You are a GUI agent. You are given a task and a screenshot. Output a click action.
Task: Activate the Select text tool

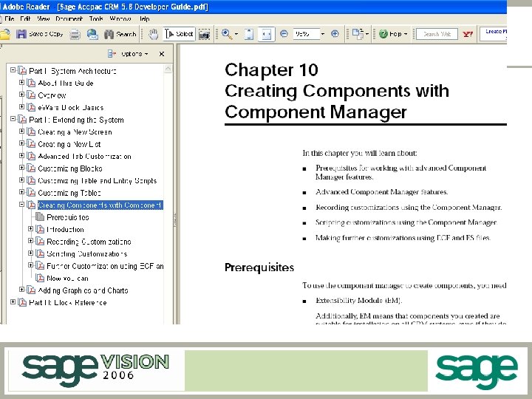point(179,34)
